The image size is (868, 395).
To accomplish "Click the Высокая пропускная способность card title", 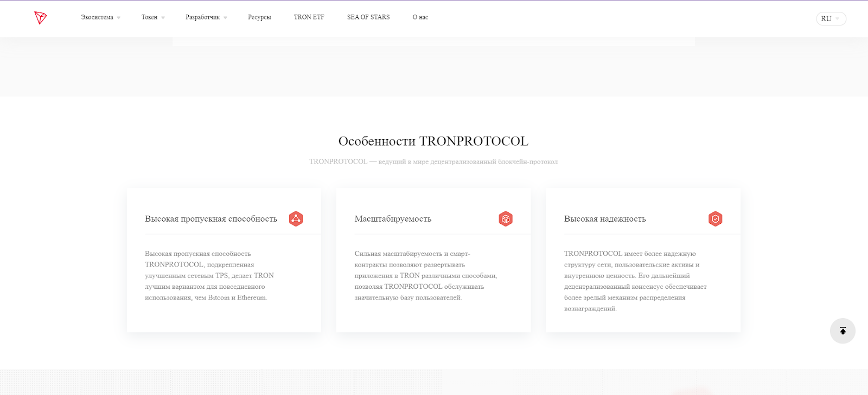I will [x=211, y=219].
